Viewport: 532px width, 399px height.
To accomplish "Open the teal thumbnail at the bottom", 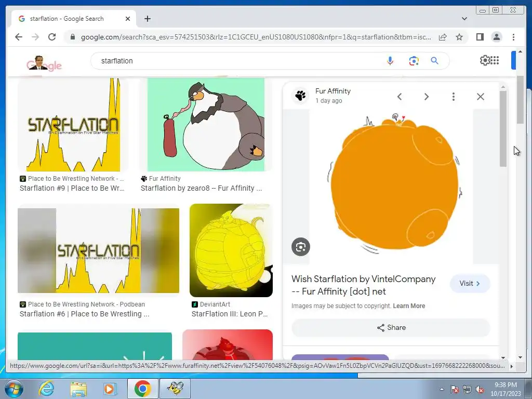I will point(95,346).
